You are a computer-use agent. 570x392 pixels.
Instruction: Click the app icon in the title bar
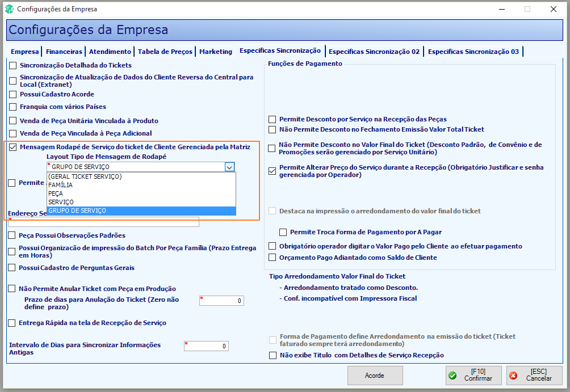pos(9,9)
